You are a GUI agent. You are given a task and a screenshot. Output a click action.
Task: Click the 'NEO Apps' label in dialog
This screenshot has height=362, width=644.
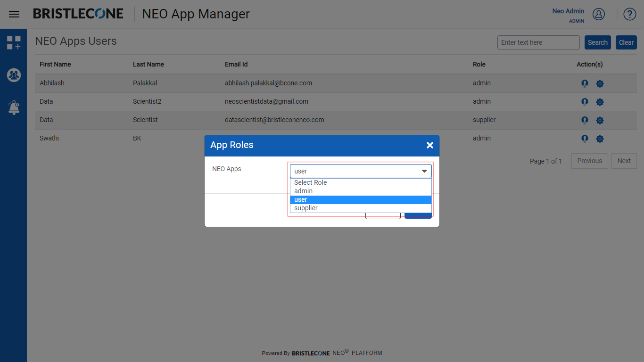(227, 169)
